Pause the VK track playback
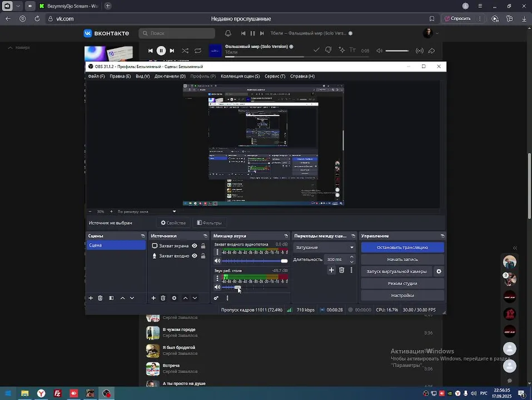Viewport: 532px width, 400px height. click(x=161, y=51)
